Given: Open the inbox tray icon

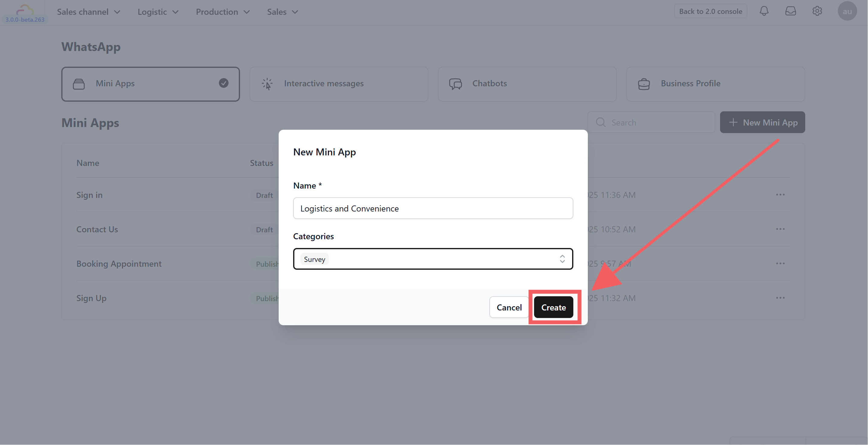Looking at the screenshot, I should click(x=790, y=11).
